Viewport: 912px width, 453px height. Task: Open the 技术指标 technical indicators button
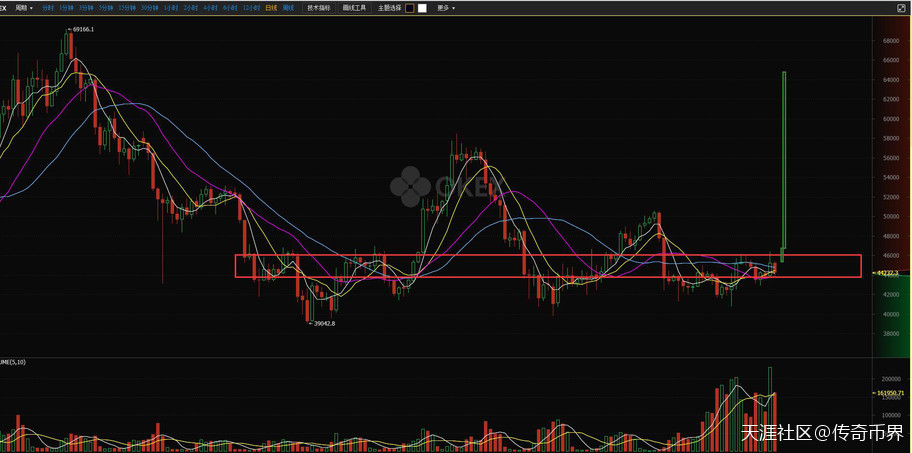click(318, 8)
